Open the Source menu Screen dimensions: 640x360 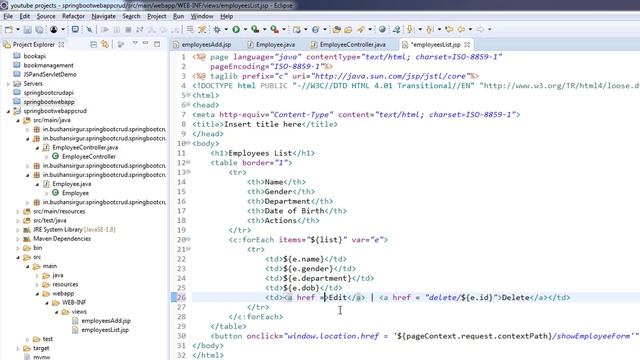coord(46,16)
